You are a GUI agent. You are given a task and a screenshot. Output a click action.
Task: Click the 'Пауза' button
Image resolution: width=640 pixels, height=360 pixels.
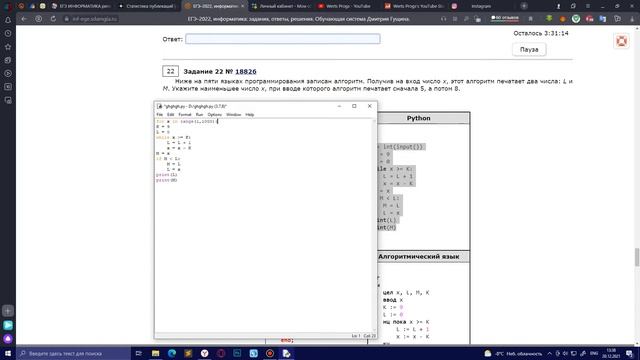pos(529,49)
